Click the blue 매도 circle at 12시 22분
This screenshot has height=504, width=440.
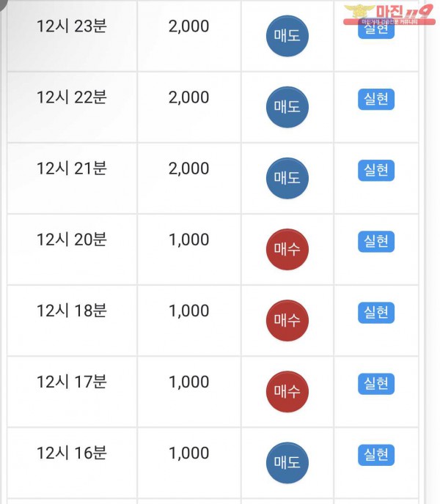[287, 107]
